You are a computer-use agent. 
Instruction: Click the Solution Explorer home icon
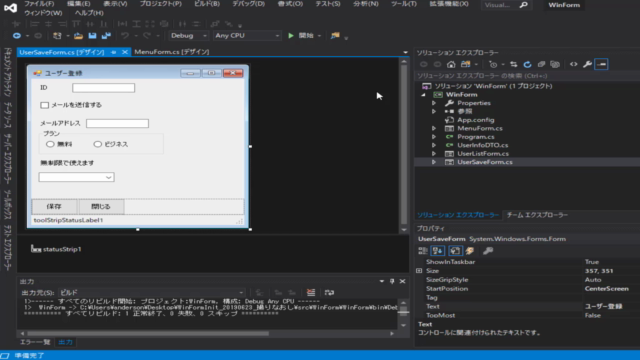point(451,64)
